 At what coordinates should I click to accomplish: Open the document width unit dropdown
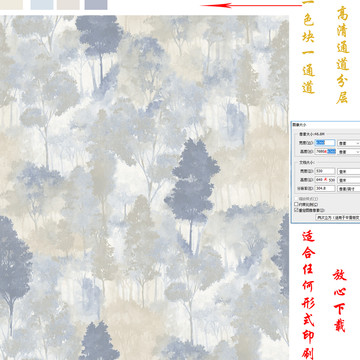[x=349, y=171]
